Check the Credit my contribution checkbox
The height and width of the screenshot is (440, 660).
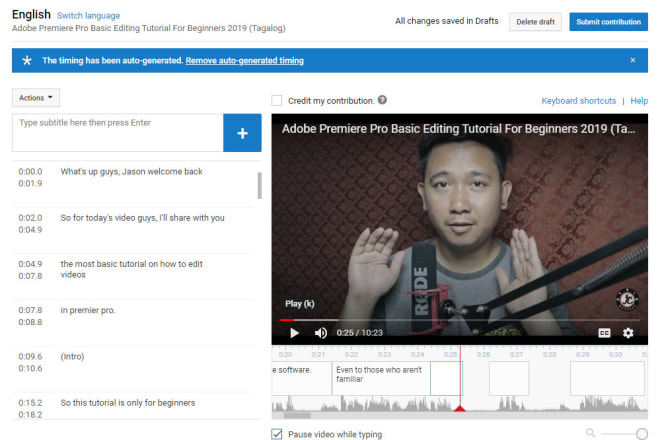[x=277, y=101]
